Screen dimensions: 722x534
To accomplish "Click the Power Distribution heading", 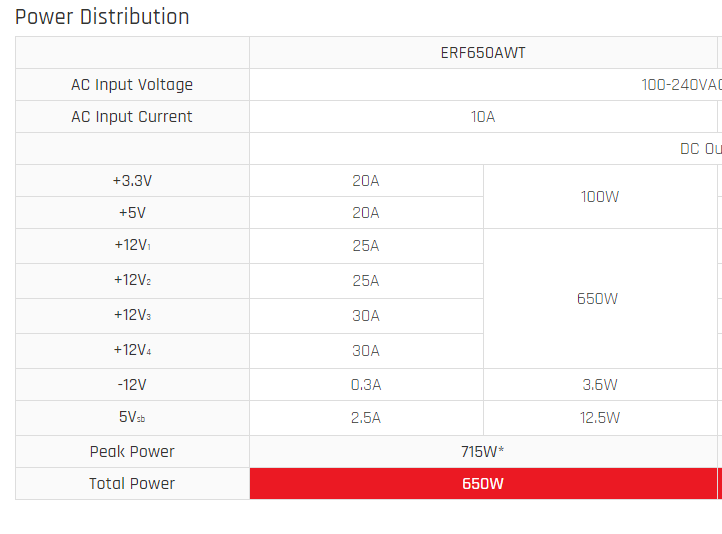I will click(x=102, y=17).
